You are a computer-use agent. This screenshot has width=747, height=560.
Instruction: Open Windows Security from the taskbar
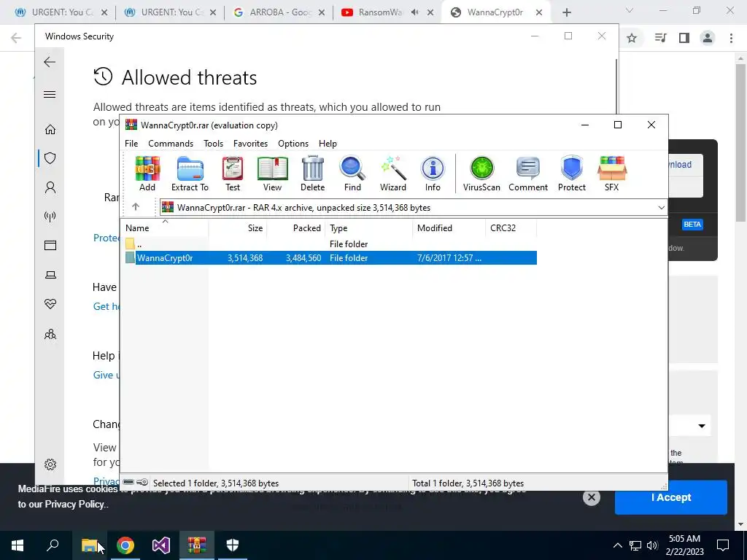(233, 545)
